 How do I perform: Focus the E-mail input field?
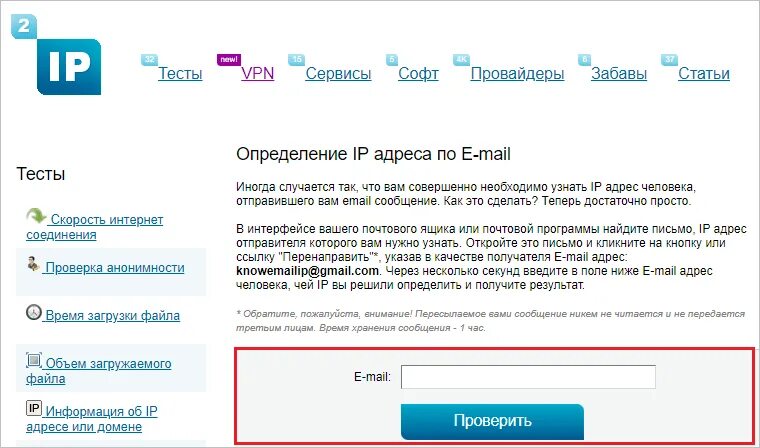[528, 377]
